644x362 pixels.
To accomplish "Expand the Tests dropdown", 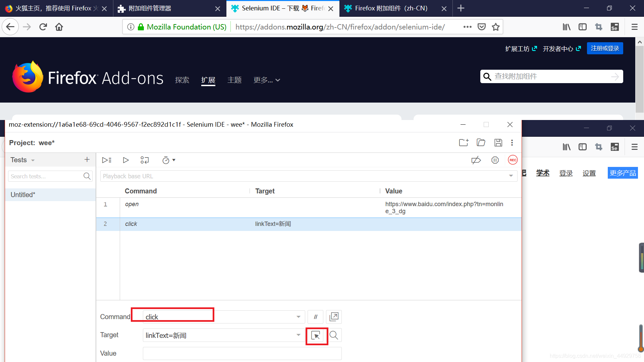I will 33,161.
